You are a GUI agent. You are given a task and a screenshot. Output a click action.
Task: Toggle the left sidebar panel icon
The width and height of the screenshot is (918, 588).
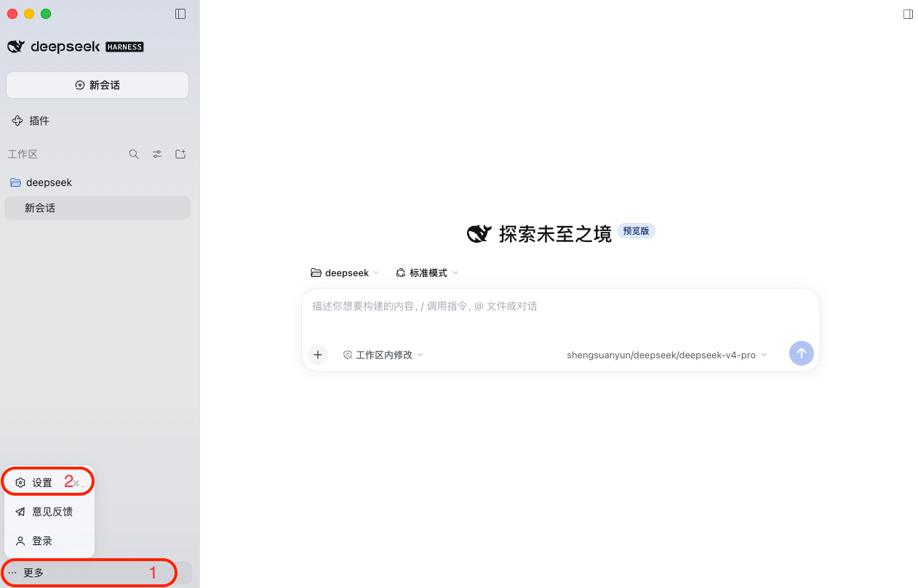click(x=180, y=14)
